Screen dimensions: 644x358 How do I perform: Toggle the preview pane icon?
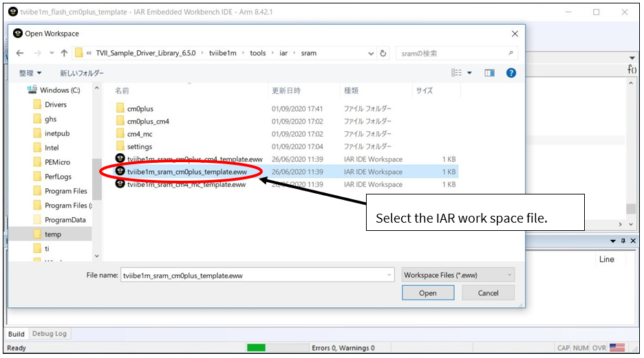[x=489, y=73]
